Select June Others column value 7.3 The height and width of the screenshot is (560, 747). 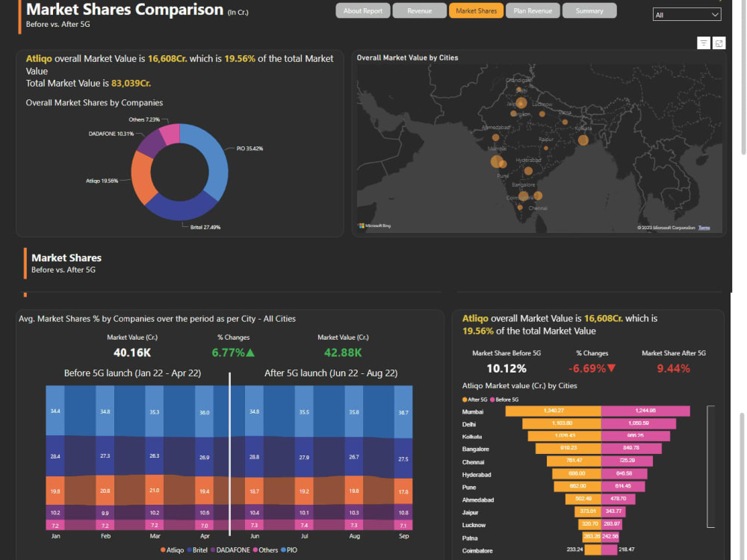click(x=255, y=525)
